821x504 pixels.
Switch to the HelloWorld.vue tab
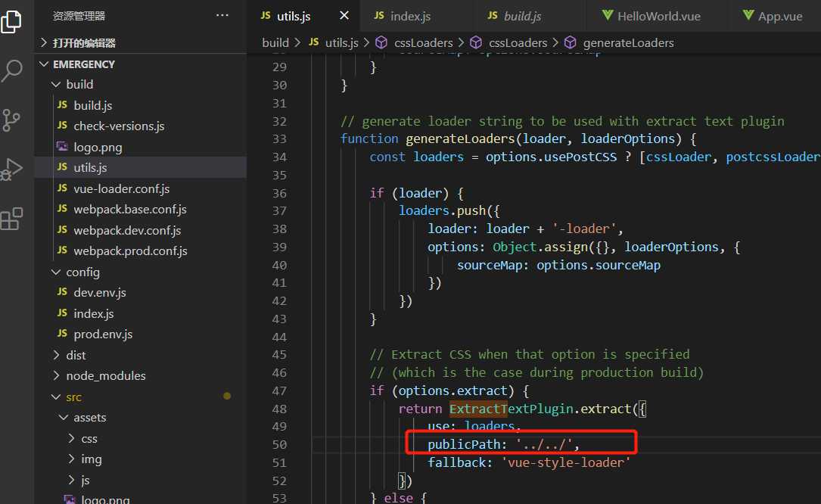point(651,16)
